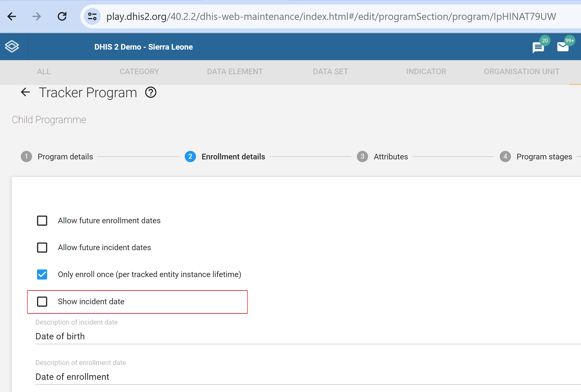
Task: Go back using arrow beside Tracker Program
Action: point(25,92)
